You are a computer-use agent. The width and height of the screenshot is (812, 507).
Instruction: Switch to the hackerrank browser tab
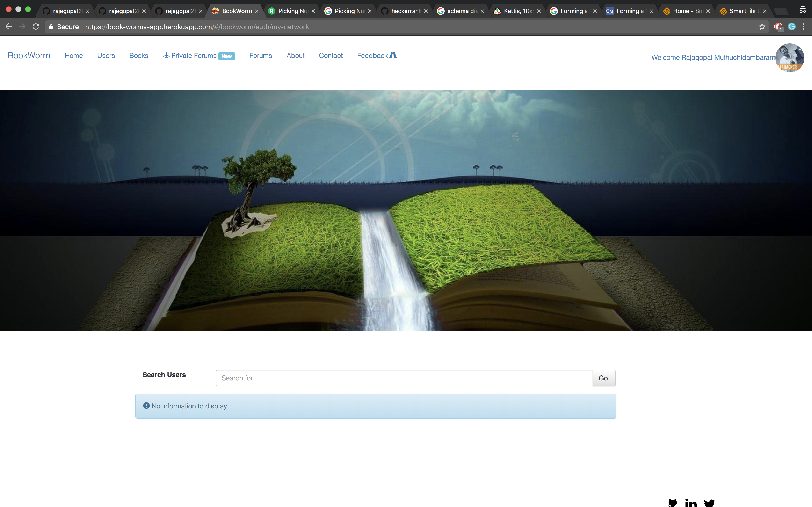(405, 11)
